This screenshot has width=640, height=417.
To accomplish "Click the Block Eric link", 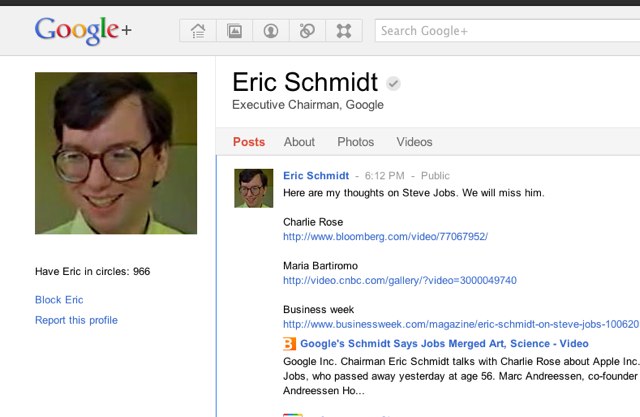I will [x=59, y=300].
